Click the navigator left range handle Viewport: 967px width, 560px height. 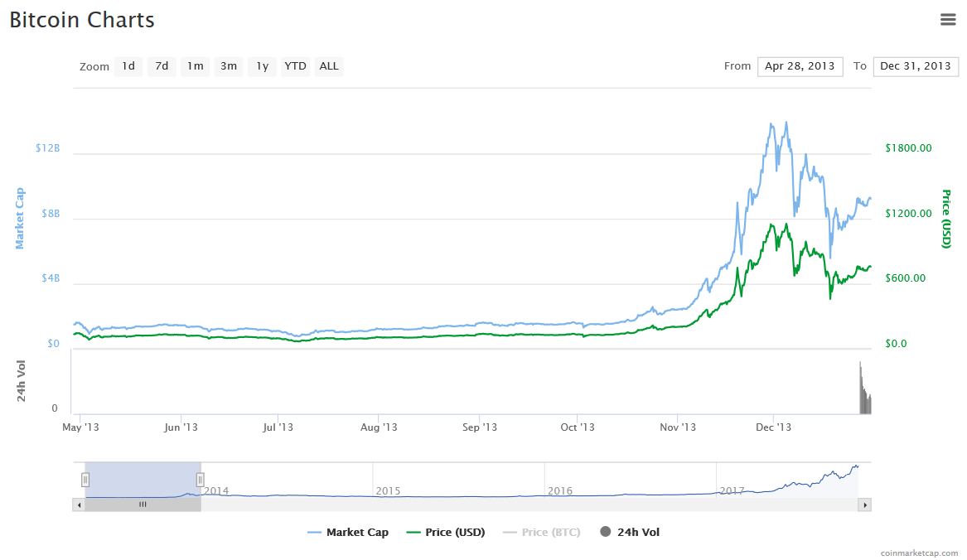[85, 479]
